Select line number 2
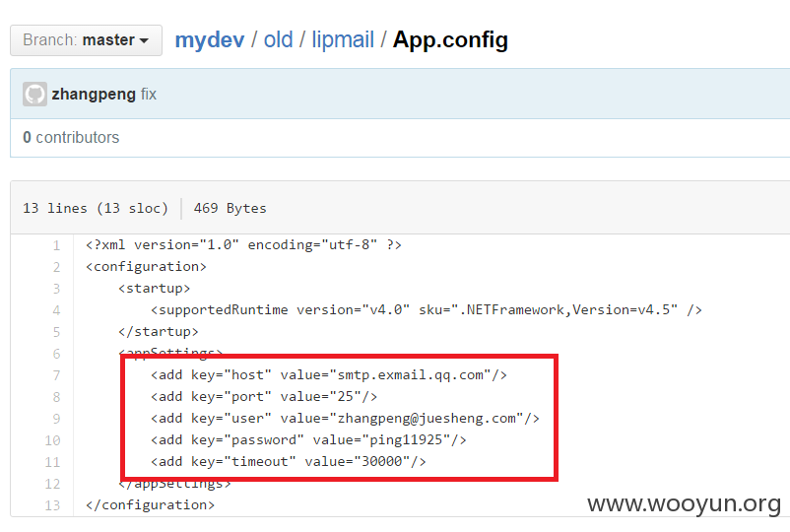 click(56, 268)
